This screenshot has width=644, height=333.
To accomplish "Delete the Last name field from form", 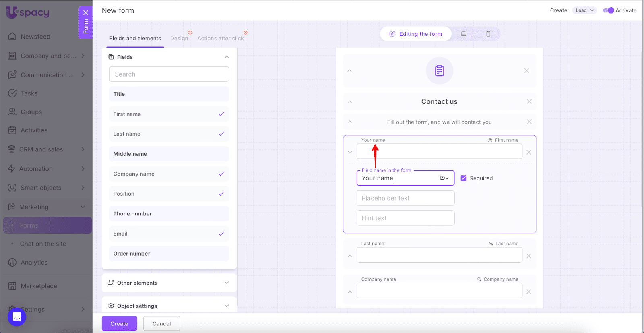I will 529,256.
